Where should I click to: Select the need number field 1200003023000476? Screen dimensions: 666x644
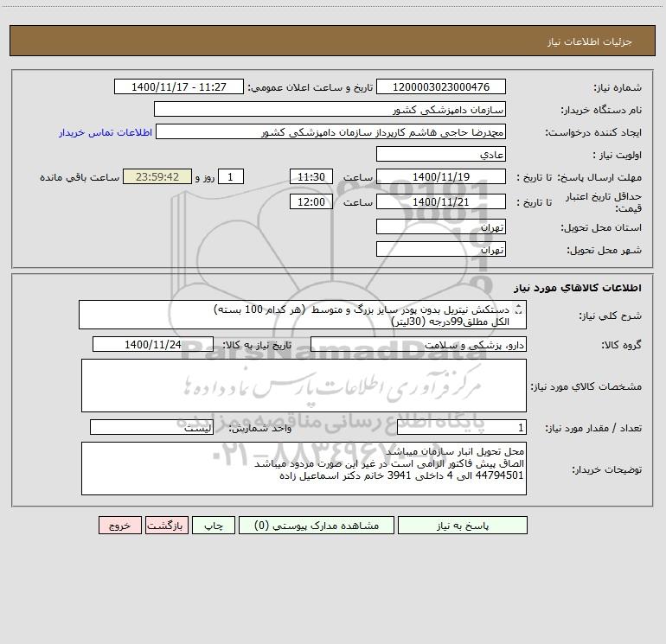pos(441,86)
